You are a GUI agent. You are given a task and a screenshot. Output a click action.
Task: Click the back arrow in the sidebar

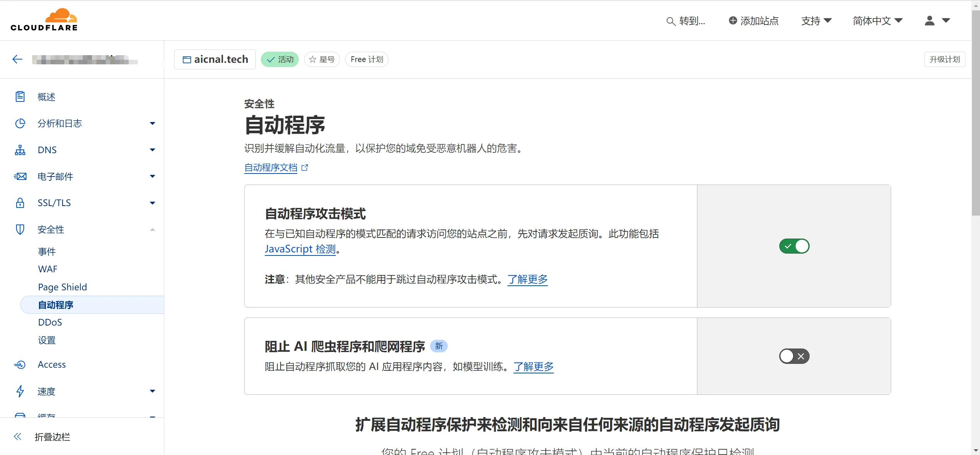tap(17, 59)
